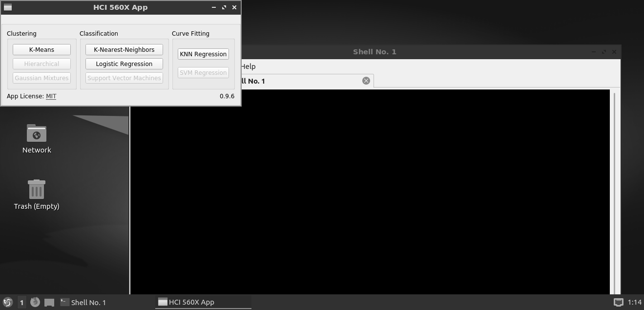Launch Firefox from the taskbar
The width and height of the screenshot is (644, 310).
coord(35,302)
